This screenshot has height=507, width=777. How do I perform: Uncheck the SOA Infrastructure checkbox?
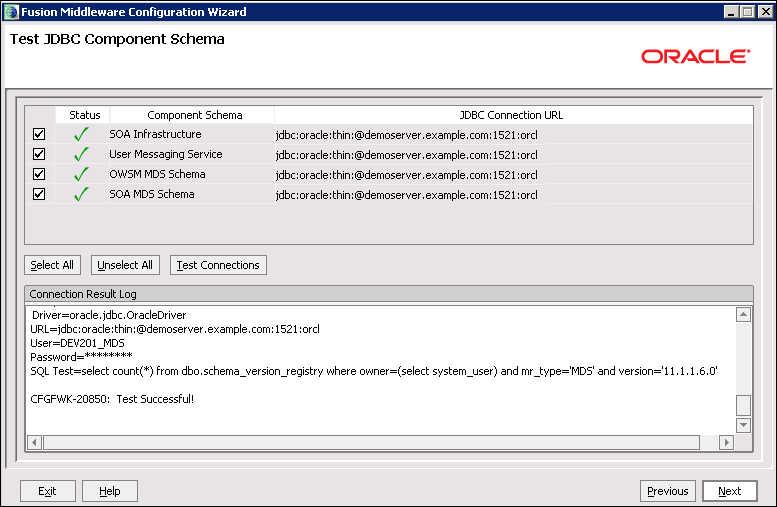tap(39, 135)
